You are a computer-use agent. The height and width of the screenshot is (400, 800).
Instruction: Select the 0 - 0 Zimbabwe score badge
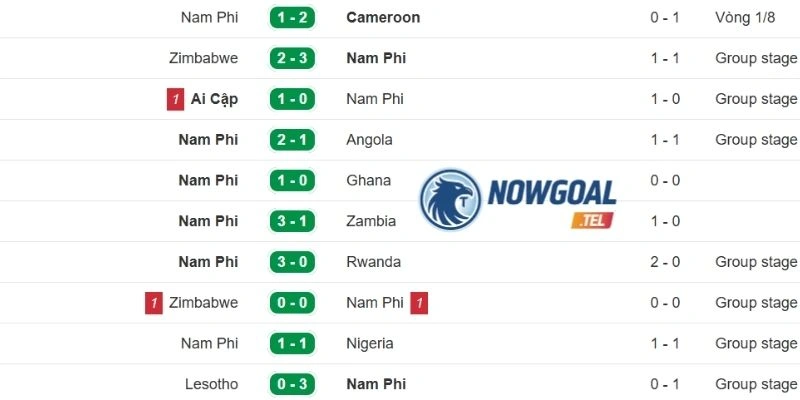point(292,303)
